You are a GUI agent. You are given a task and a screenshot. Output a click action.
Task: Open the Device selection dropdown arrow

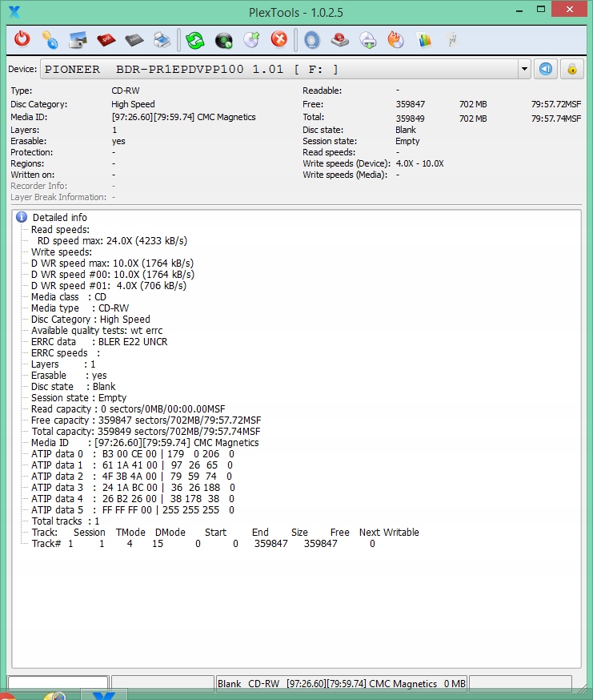pyautogui.click(x=524, y=69)
